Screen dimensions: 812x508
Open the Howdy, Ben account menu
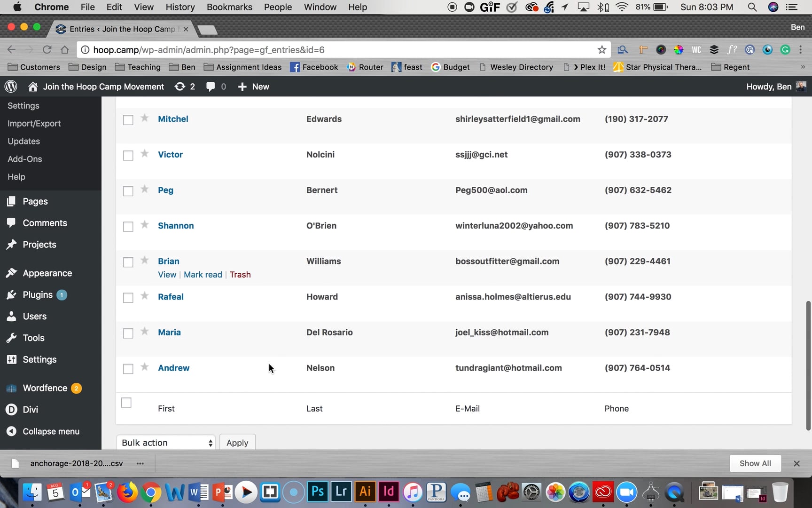(x=776, y=87)
